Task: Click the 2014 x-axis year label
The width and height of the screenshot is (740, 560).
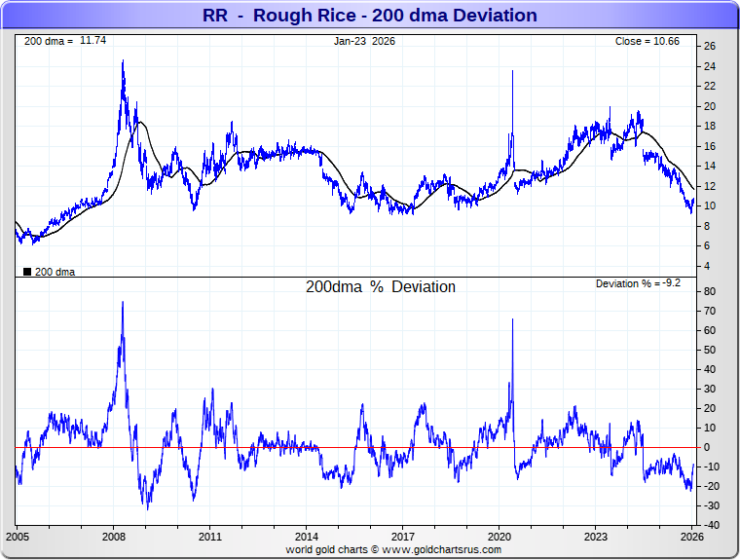Action: (x=306, y=537)
